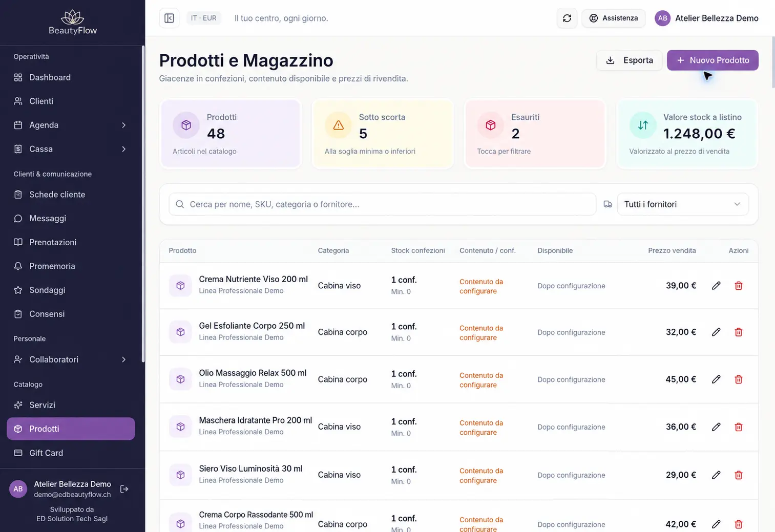Open Assistenza support button
775x532 pixels.
point(614,18)
